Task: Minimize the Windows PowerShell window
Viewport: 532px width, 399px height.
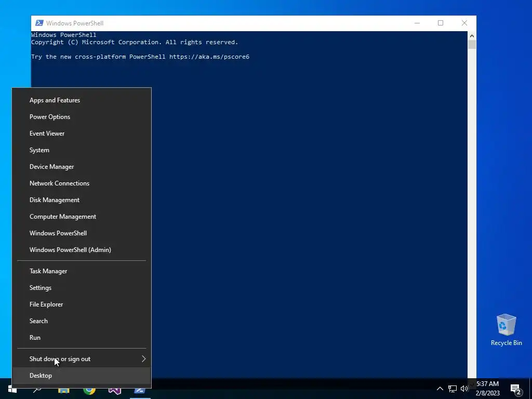Action: tap(417, 23)
